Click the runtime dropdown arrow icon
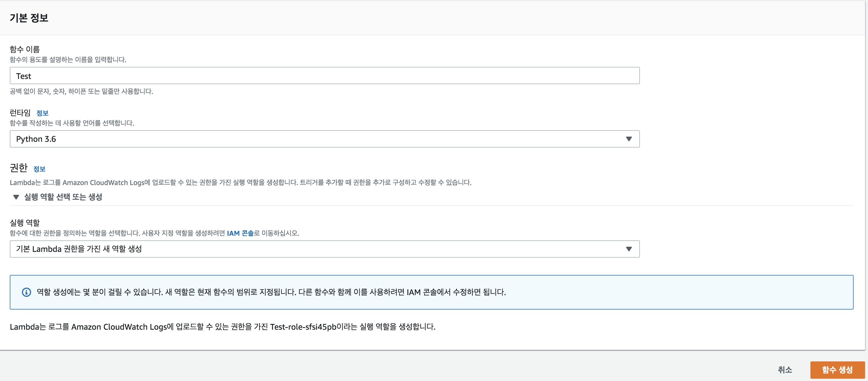Viewport: 868px width, 381px height. tap(628, 139)
